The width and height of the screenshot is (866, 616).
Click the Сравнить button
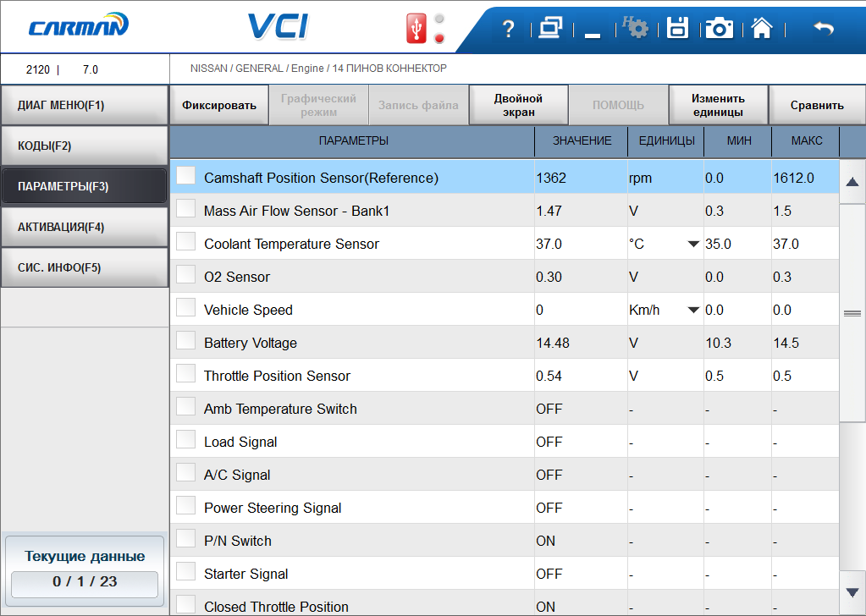[818, 105]
